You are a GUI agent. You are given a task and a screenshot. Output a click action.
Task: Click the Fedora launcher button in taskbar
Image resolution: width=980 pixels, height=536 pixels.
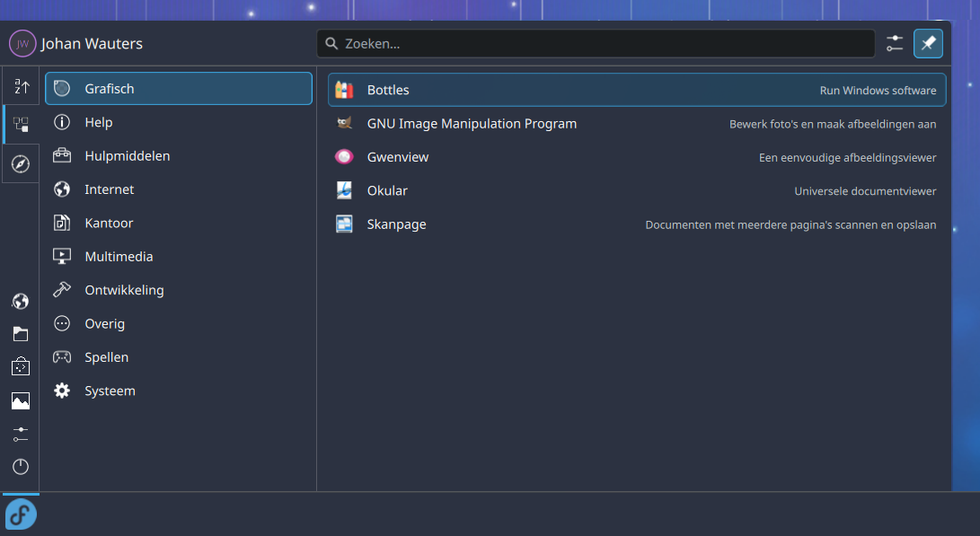click(21, 514)
